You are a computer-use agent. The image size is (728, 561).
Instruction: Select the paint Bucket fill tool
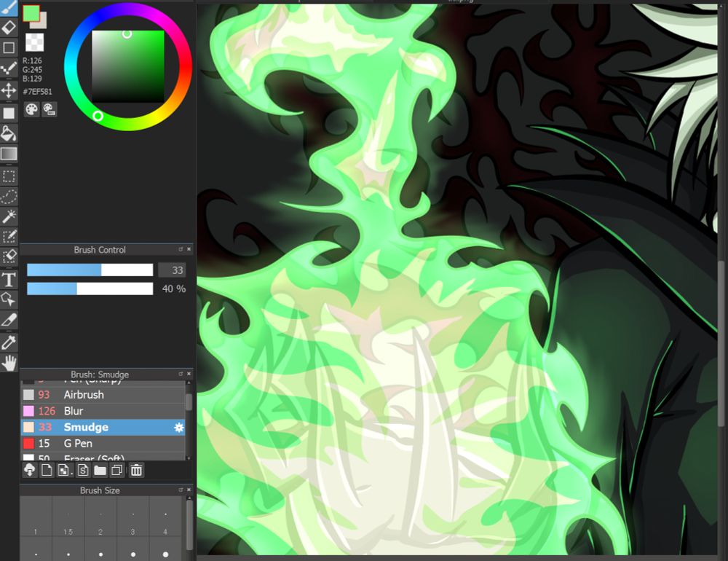click(x=9, y=133)
